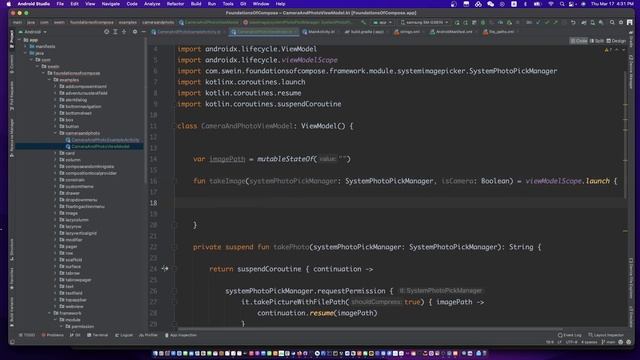Click the make project hammer icon
This screenshot has width=640, height=360.
click(364, 22)
